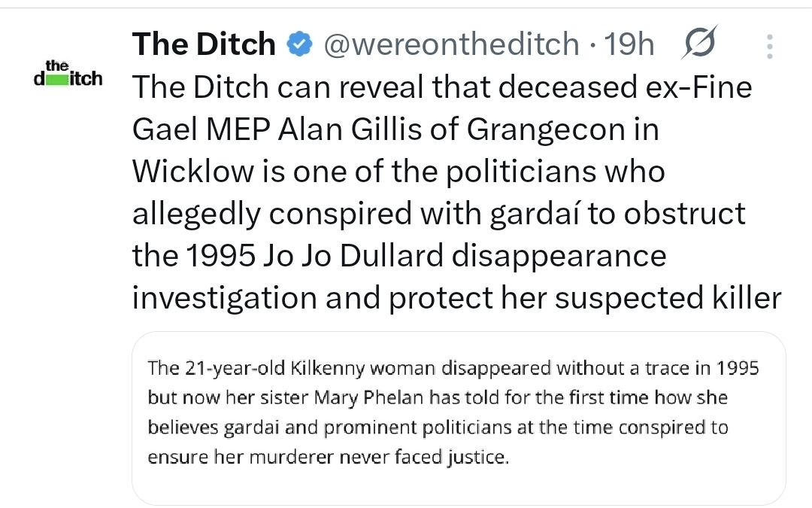812x508 pixels.
Task: Click the small "the" in Ditch logo
Action: click(x=56, y=65)
